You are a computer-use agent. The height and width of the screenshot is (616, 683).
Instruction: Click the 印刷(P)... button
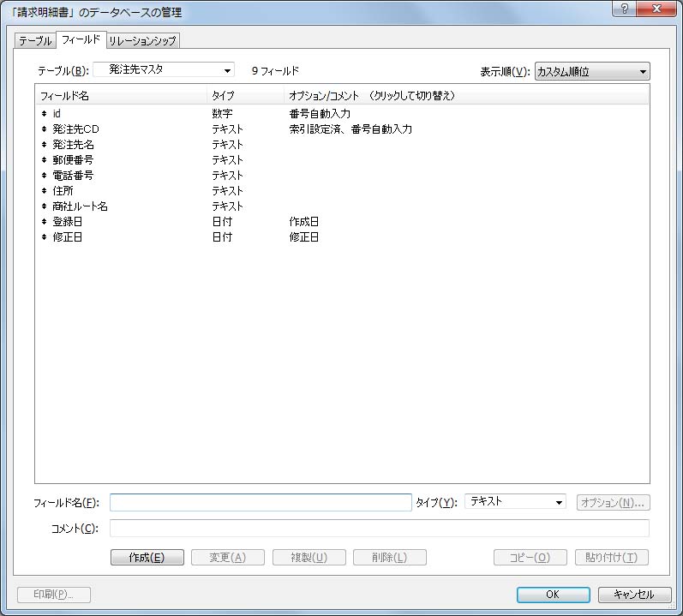click(x=54, y=595)
